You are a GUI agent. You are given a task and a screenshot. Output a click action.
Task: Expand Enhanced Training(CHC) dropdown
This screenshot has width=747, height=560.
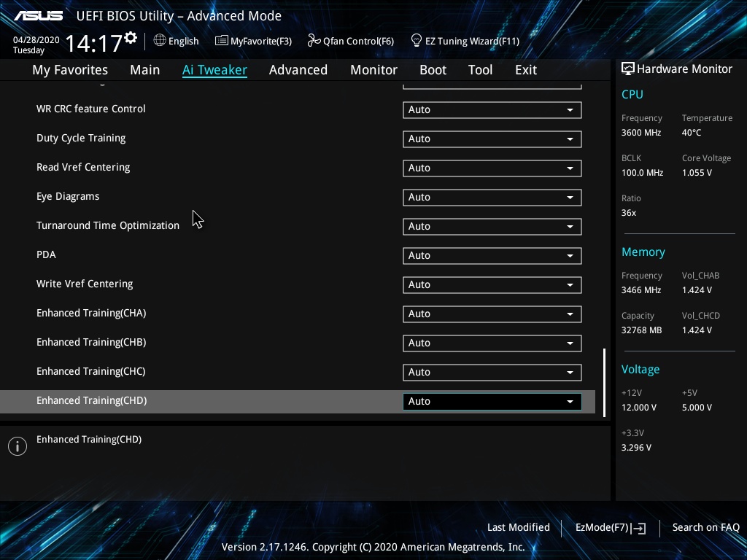[x=492, y=373]
